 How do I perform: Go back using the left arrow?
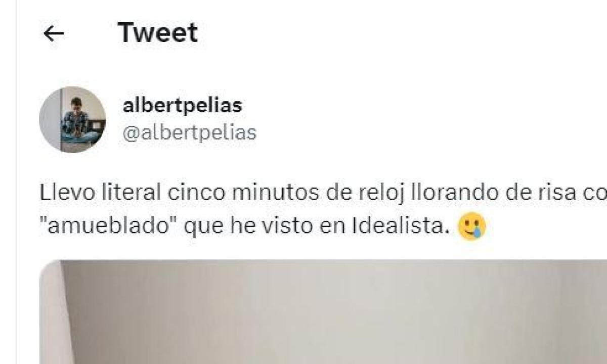pos(54,33)
